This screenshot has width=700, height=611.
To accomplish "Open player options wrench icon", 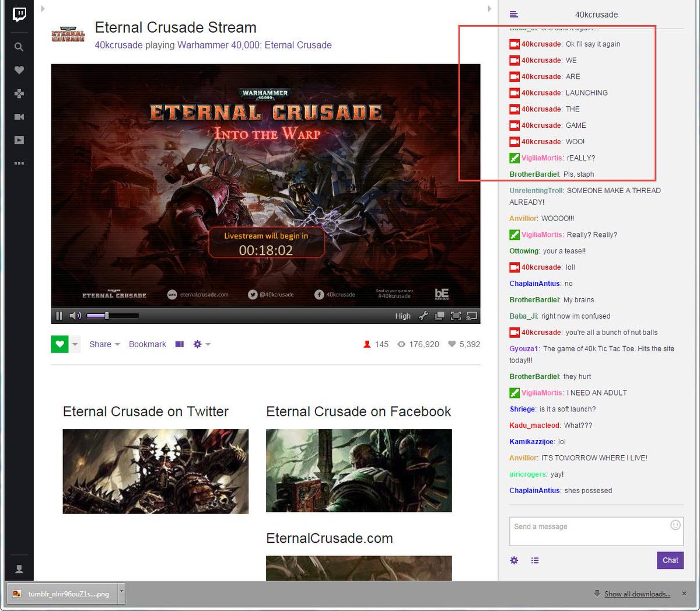I will click(423, 316).
